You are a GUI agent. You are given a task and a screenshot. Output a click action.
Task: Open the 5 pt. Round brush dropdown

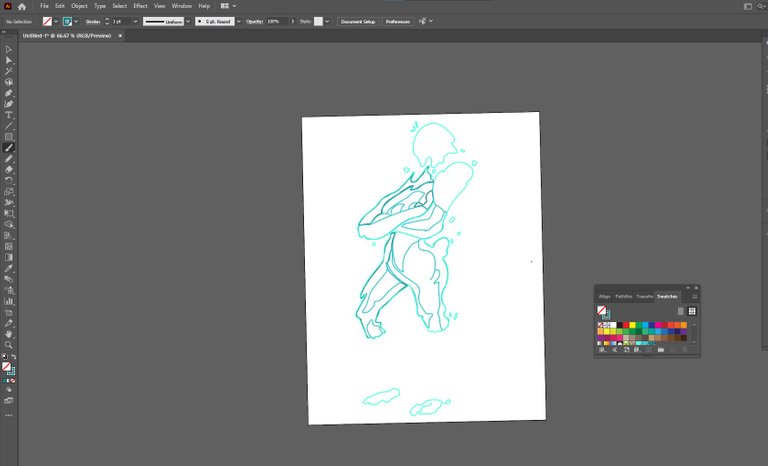239,22
